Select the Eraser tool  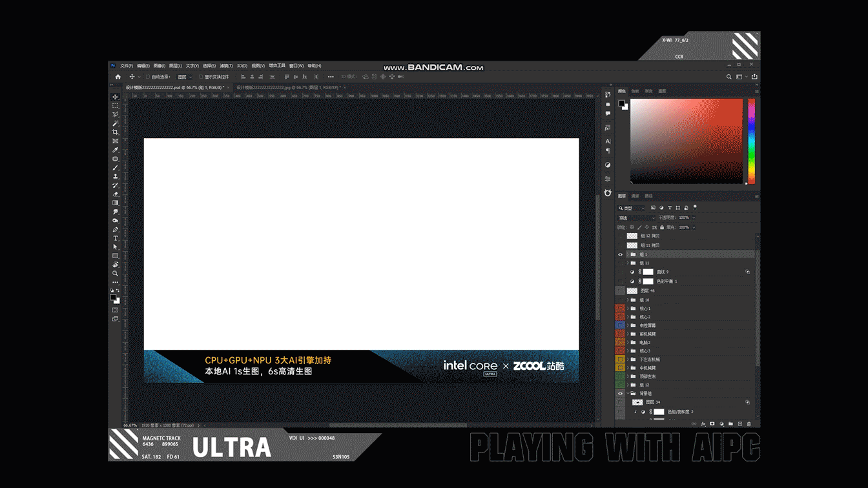pos(116,194)
